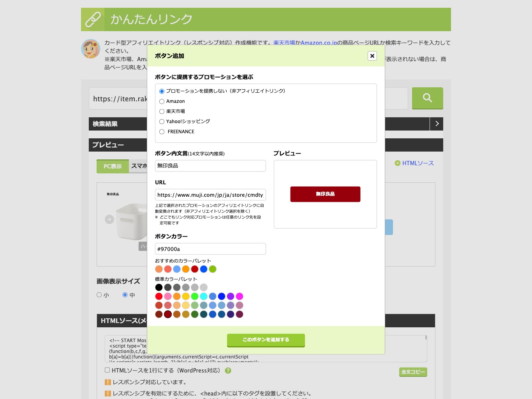This screenshot has height=399, width=532.
Task: Pick the lime green recommended palette swatch
Action: pos(213,269)
